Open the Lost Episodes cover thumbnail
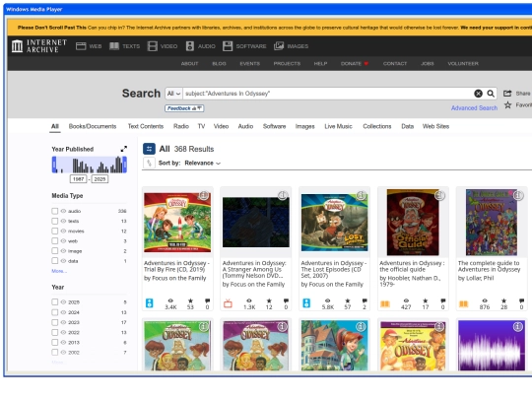 [x=335, y=223]
